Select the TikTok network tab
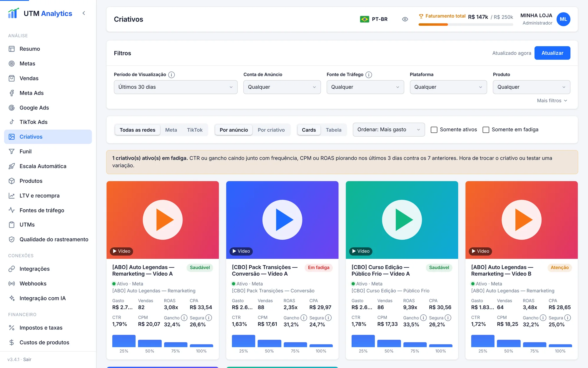588x368 pixels. 195,130
